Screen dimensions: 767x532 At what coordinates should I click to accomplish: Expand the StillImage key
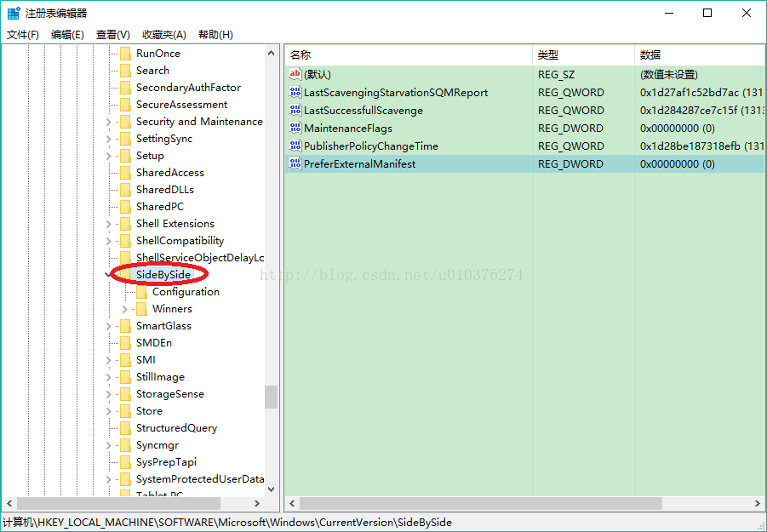click(109, 377)
